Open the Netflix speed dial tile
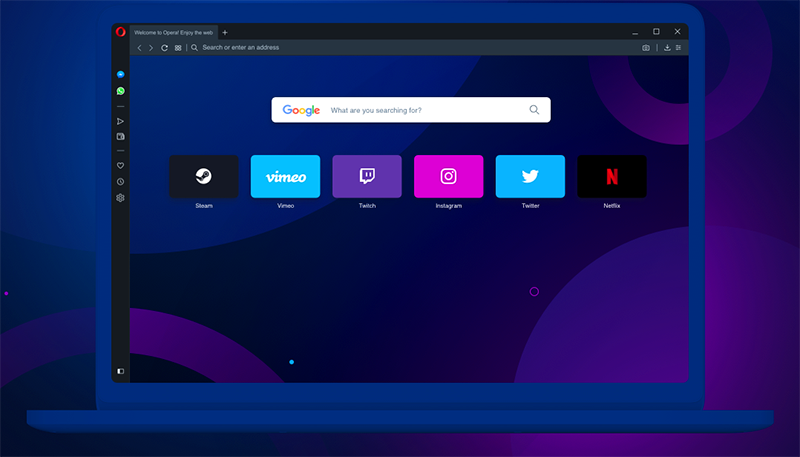This screenshot has height=457, width=800. pyautogui.click(x=612, y=176)
